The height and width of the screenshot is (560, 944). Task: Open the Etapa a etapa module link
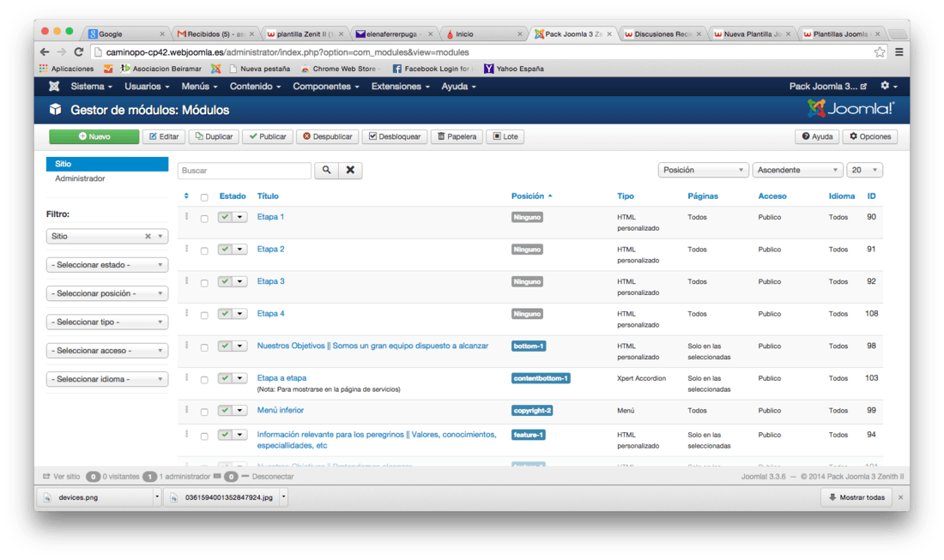[x=281, y=377]
